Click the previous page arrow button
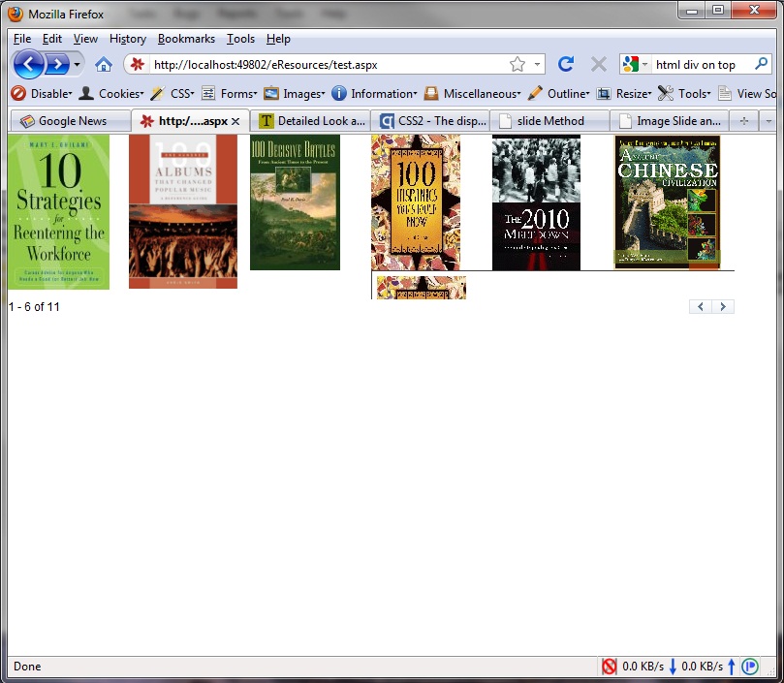Viewport: 784px width, 683px height. (701, 307)
